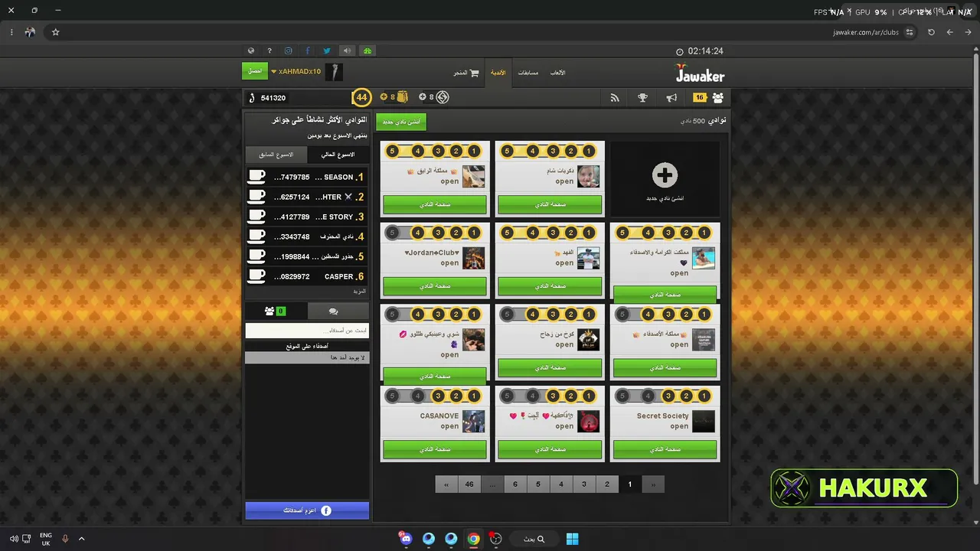980x551 pixels.
Task: Click the level 44 gold badge
Action: (361, 97)
